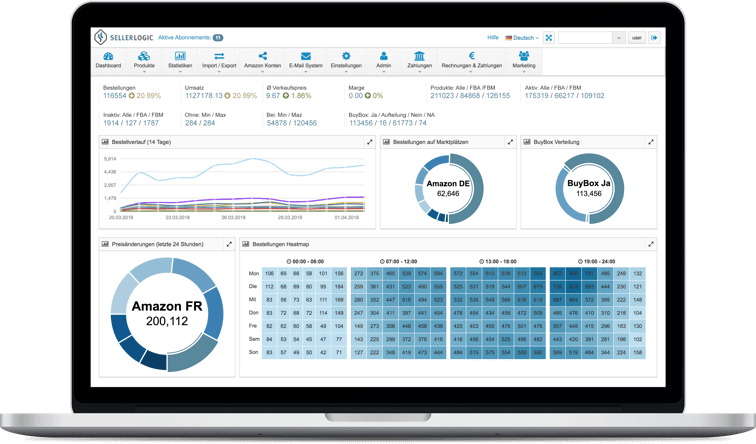Expand the Bestellverlauf (14 Tage) panel

click(369, 142)
